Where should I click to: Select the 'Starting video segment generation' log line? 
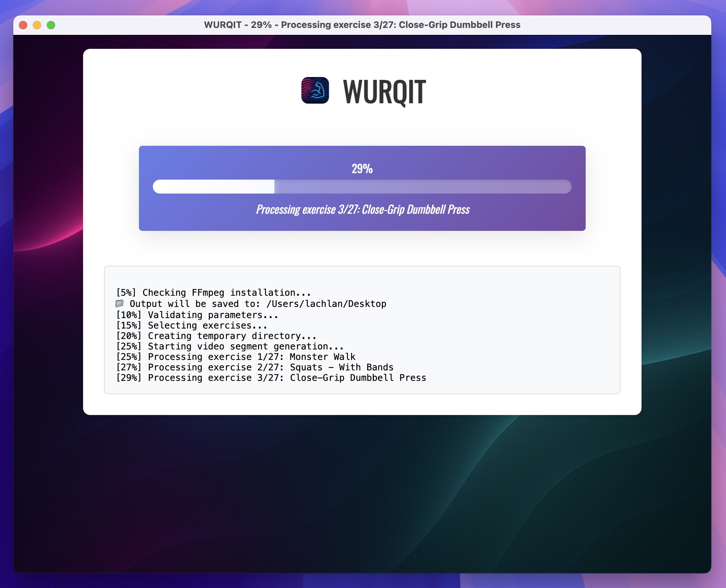(230, 346)
